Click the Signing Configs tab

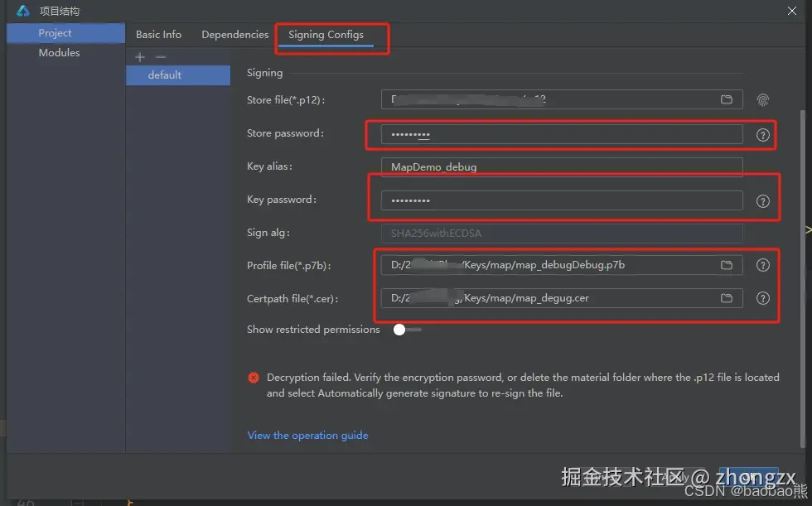coord(326,36)
